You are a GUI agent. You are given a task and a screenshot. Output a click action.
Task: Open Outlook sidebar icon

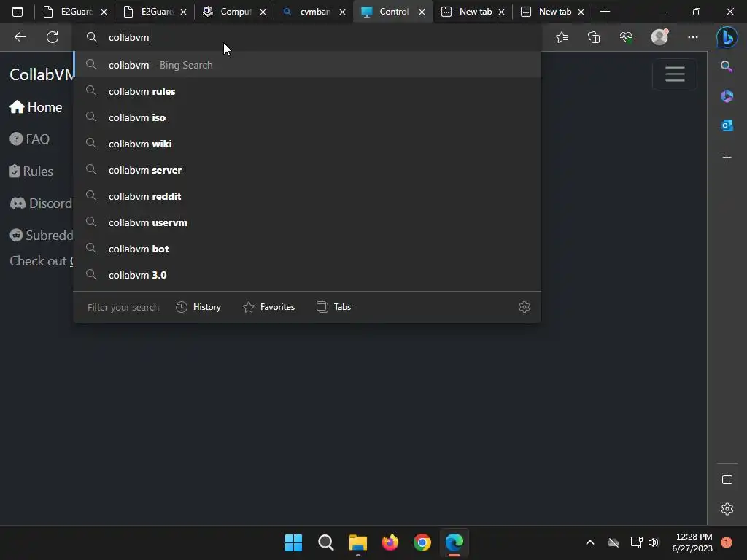click(727, 125)
